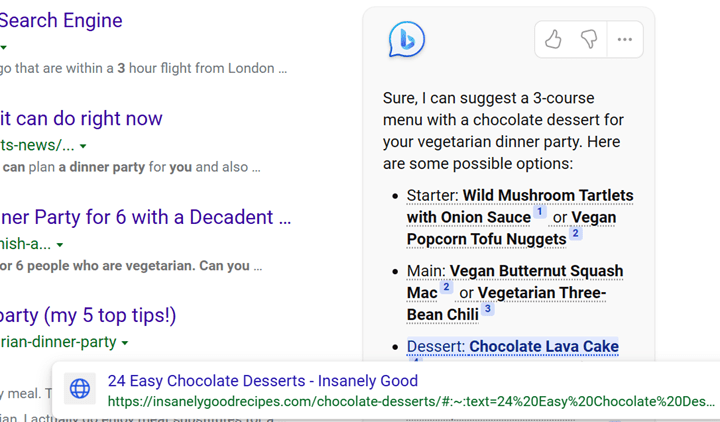Image resolution: width=720 pixels, height=422 pixels.
Task: Open the "party (my 5 top tips!)" result
Action: 88,315
